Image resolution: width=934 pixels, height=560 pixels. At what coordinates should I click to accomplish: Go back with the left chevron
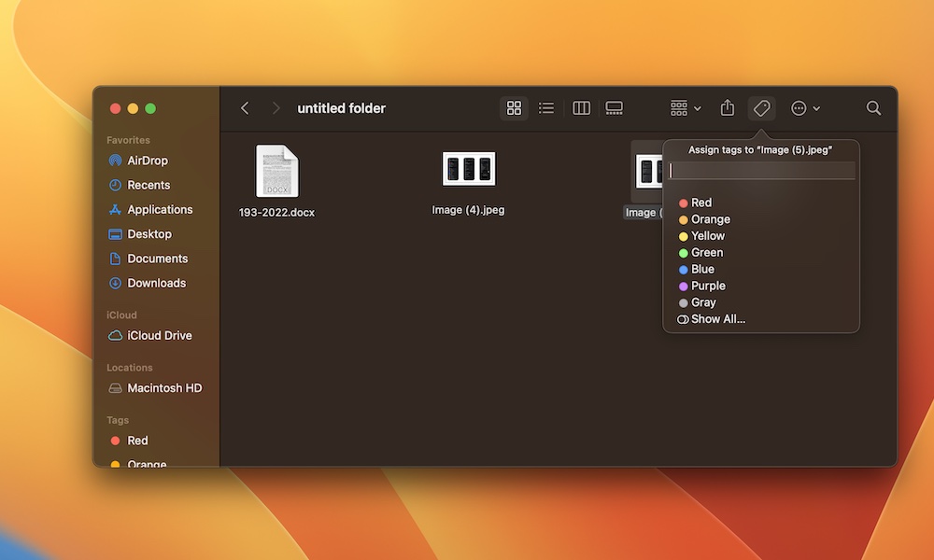pos(245,108)
